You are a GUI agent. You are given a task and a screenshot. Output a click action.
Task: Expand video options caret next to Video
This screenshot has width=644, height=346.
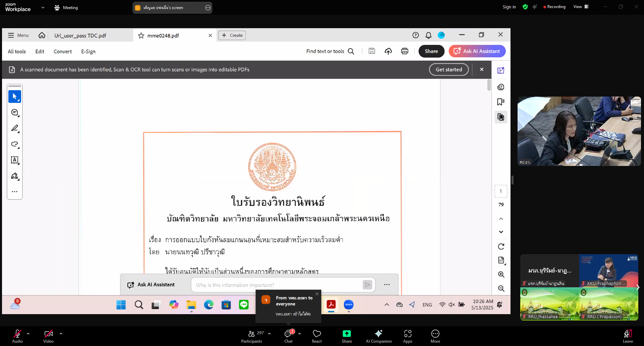click(x=61, y=334)
